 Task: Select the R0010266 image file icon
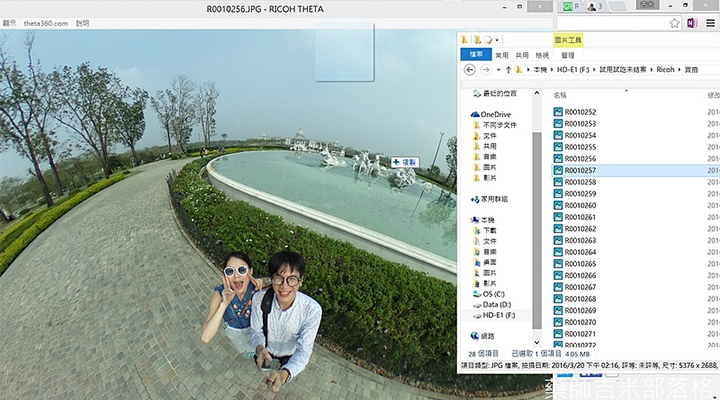point(558,276)
